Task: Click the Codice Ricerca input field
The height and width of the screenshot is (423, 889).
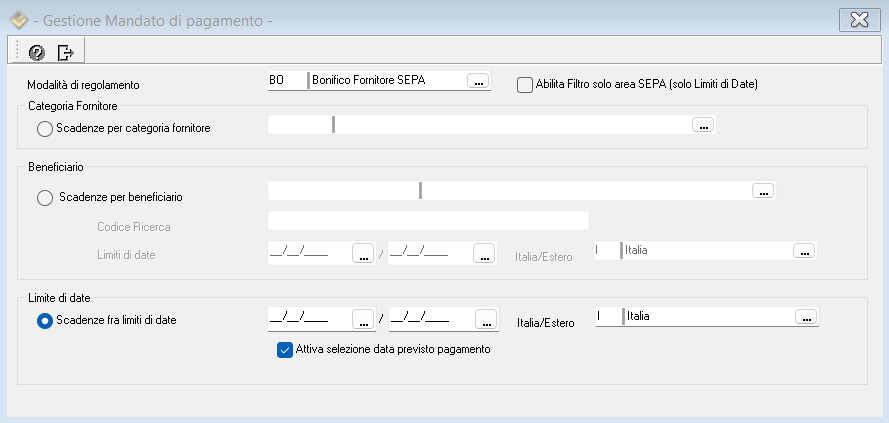Action: coord(428,220)
